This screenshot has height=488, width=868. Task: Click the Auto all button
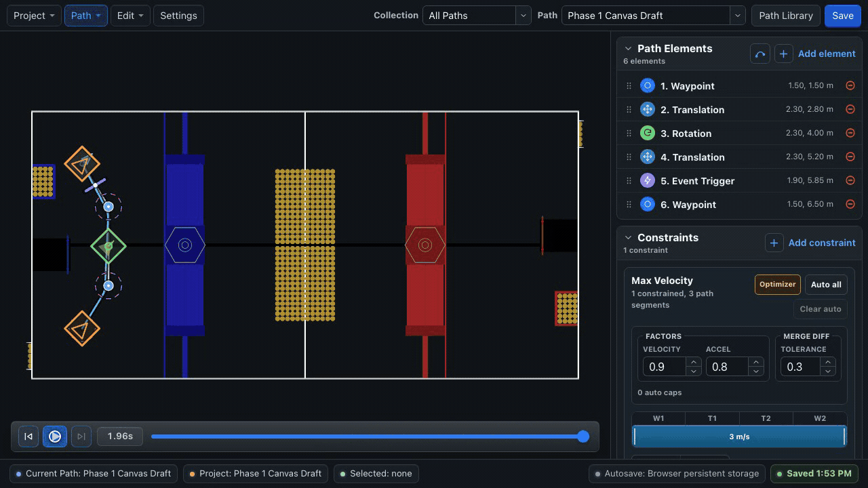826,285
